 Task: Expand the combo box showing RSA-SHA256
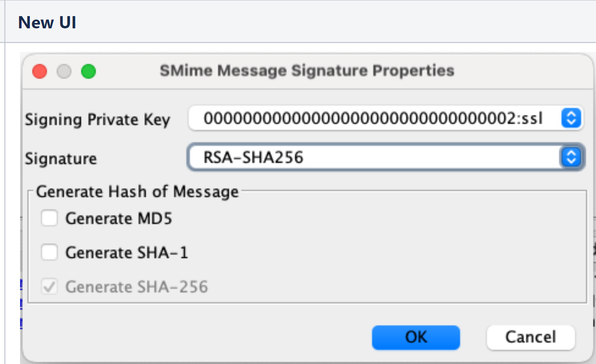tap(374, 157)
